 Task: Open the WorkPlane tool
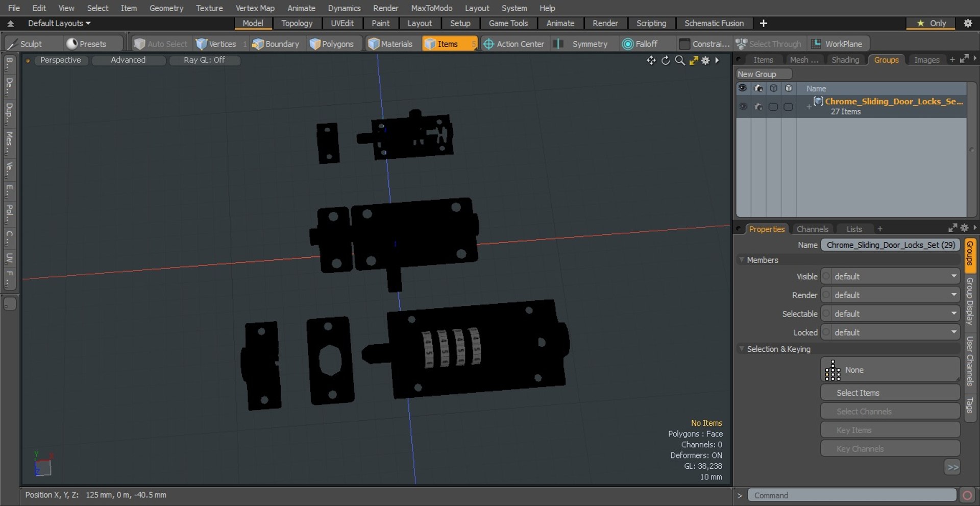pos(839,44)
